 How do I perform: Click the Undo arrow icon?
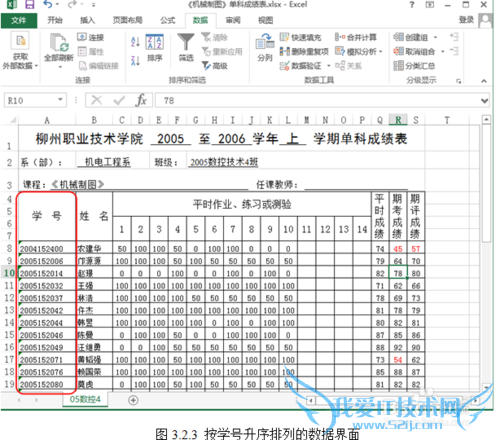click(48, 4)
